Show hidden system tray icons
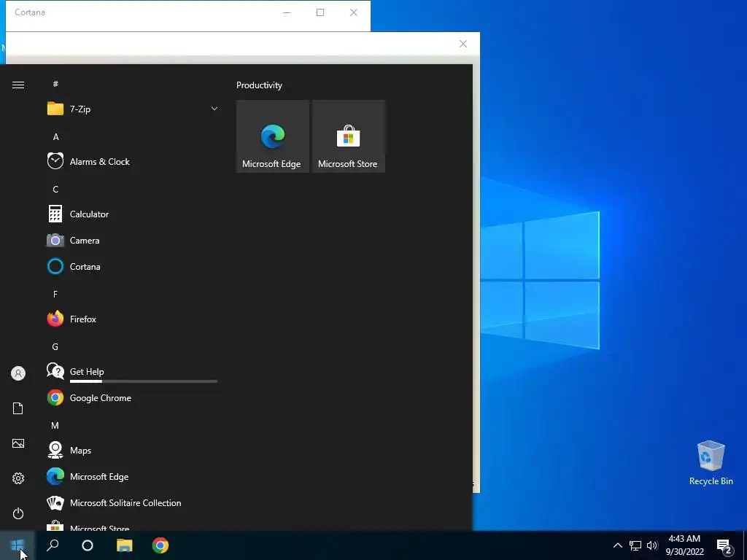The height and width of the screenshot is (560, 747). [x=617, y=545]
